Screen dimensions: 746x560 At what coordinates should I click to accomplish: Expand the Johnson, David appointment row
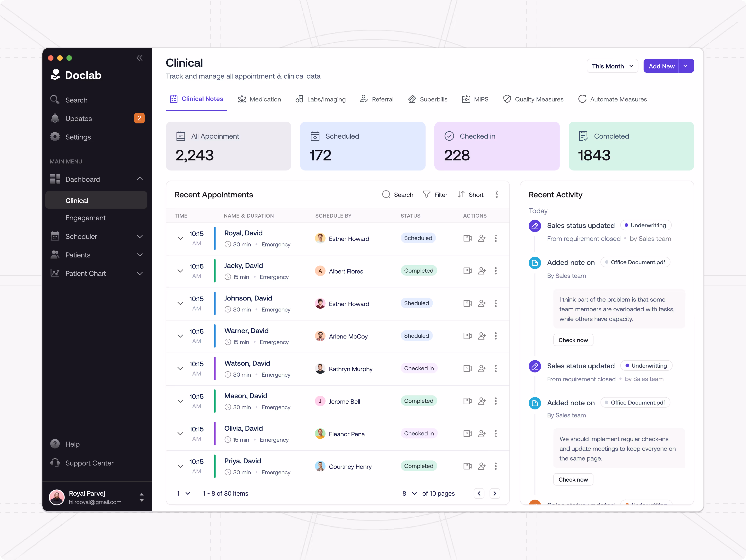(x=180, y=303)
